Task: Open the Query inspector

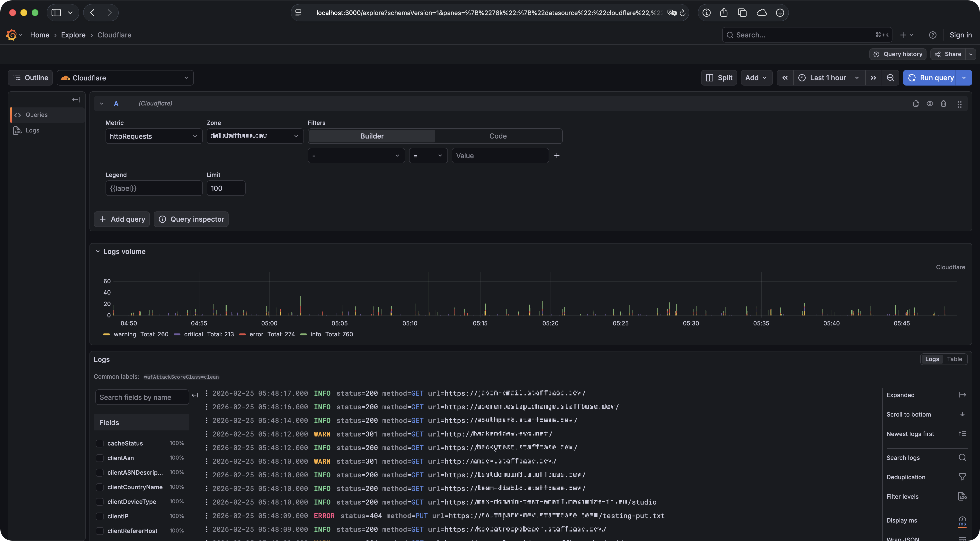Action: coord(191,219)
